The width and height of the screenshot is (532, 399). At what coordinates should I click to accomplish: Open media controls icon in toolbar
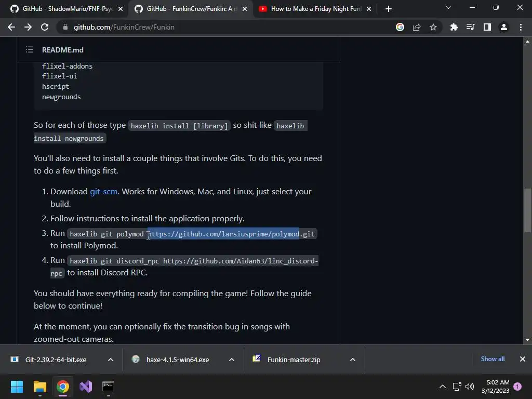coord(470,27)
